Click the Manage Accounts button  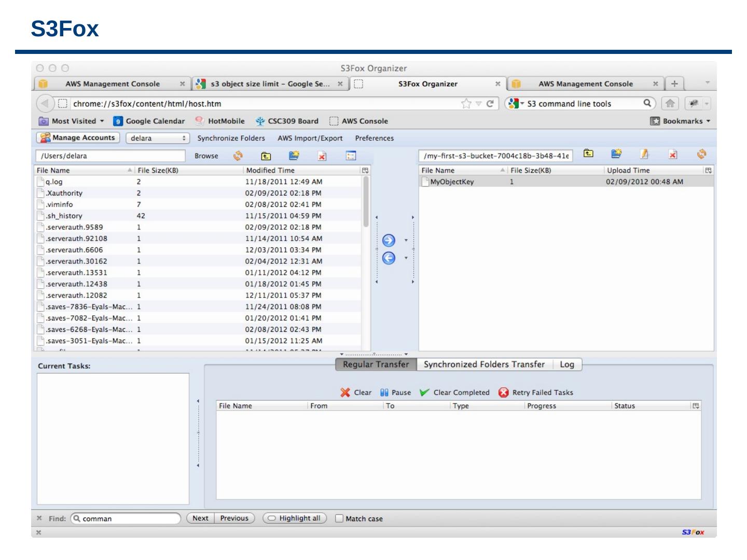[x=78, y=138]
